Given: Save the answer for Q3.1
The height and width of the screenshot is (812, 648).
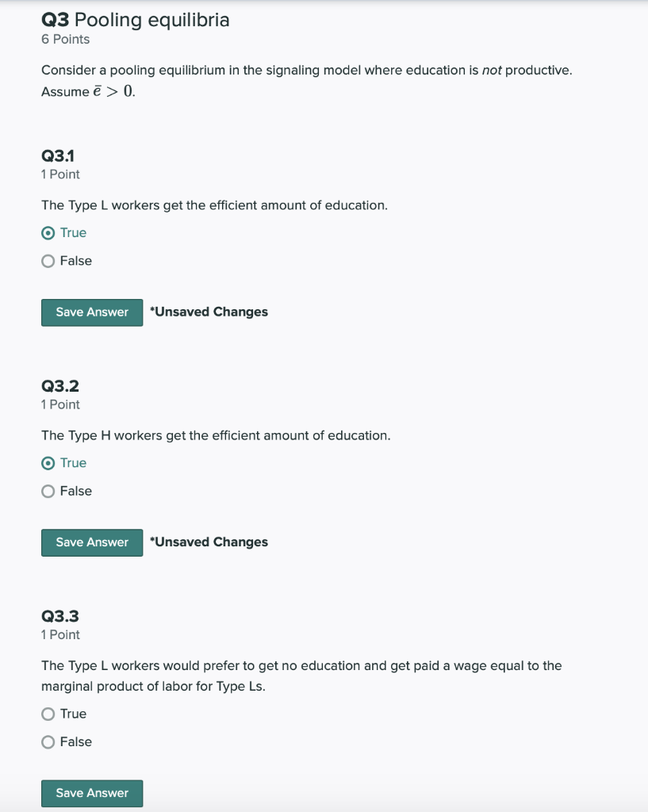Looking at the screenshot, I should point(91,312).
